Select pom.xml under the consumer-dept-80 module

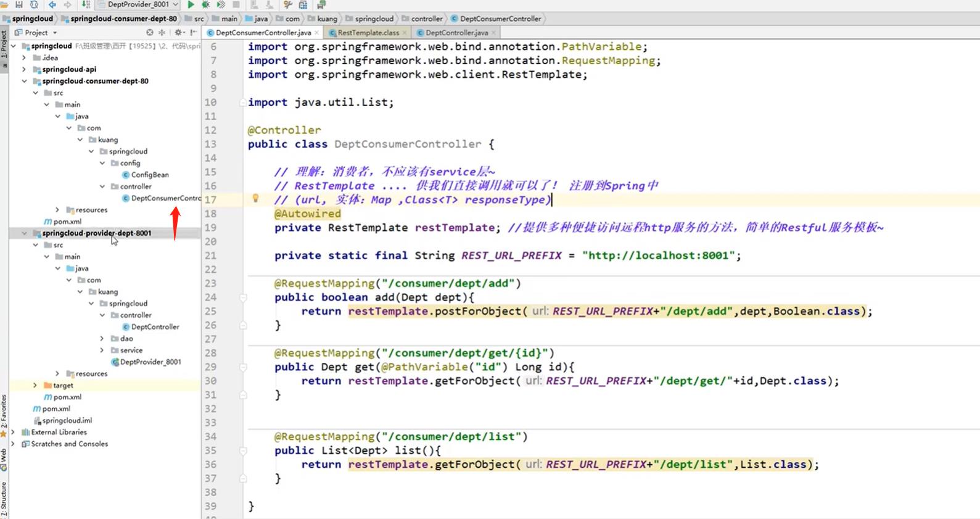click(x=63, y=222)
